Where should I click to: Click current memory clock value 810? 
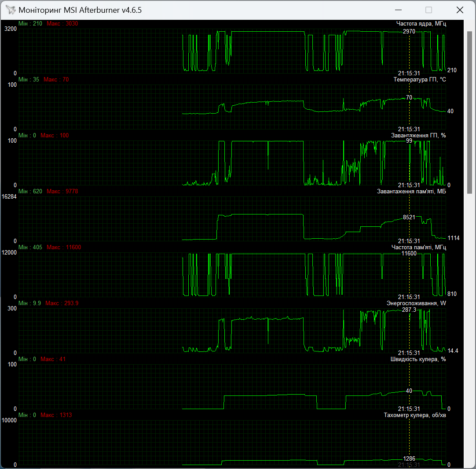[x=452, y=294]
